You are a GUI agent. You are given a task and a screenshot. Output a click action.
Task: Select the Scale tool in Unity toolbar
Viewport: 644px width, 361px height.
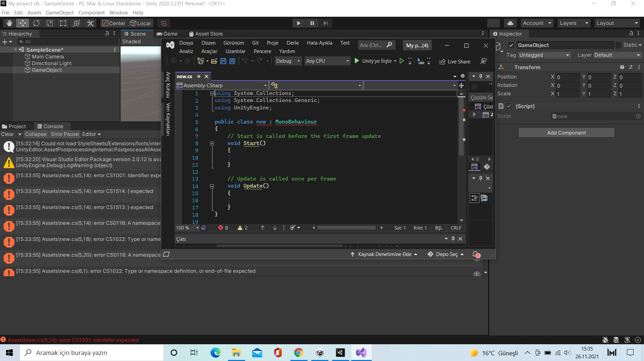coord(50,23)
